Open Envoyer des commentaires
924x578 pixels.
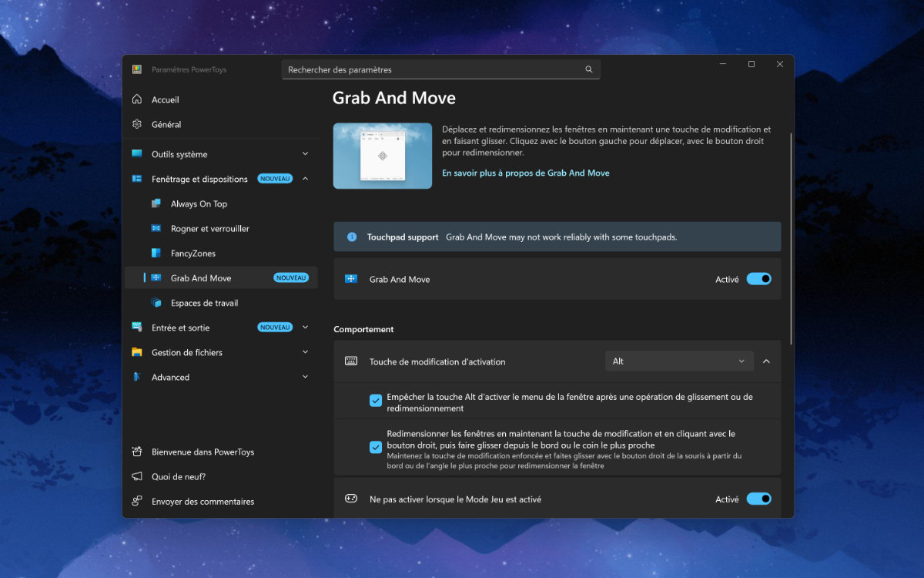click(203, 502)
